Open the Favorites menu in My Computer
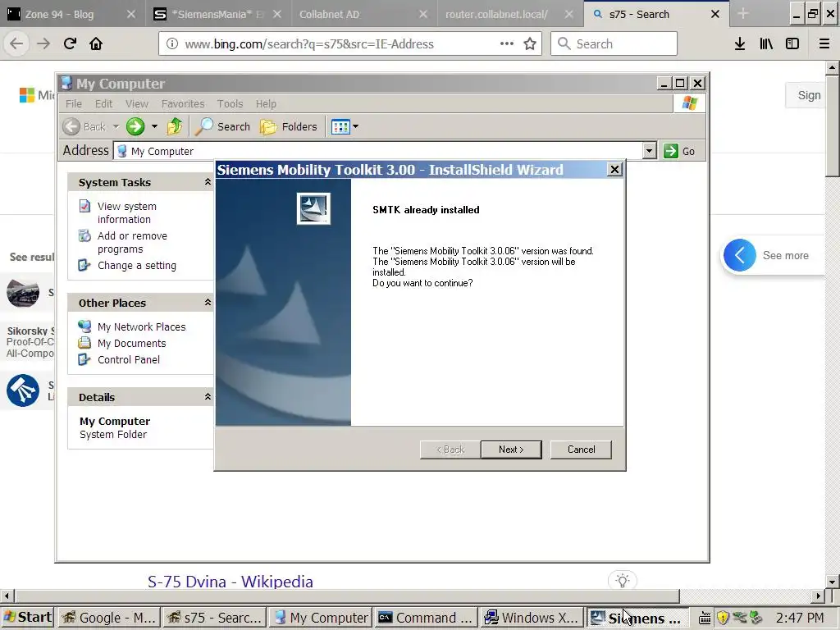Viewport: 840px width, 630px height. point(183,104)
